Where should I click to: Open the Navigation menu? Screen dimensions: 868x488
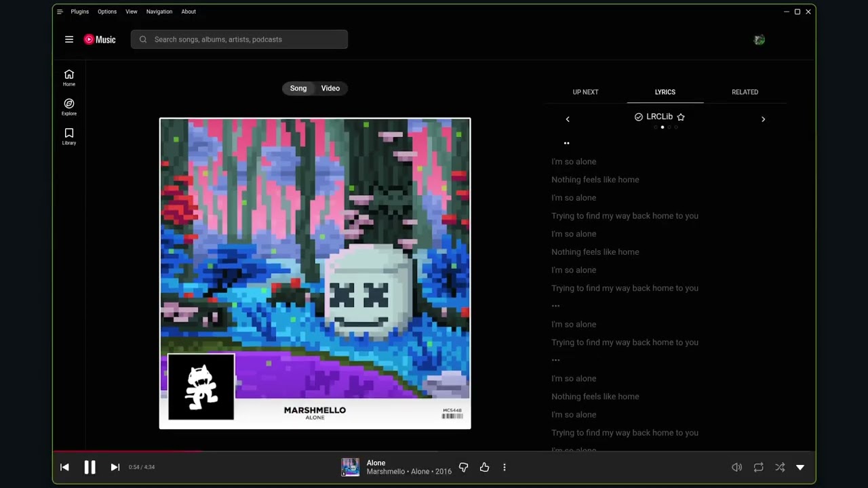coord(159,12)
